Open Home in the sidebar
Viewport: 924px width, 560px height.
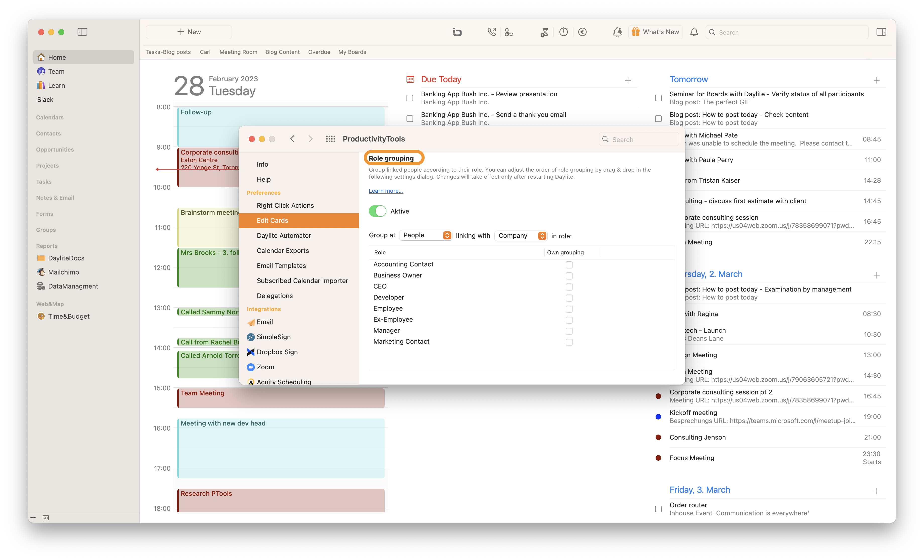[84, 57]
